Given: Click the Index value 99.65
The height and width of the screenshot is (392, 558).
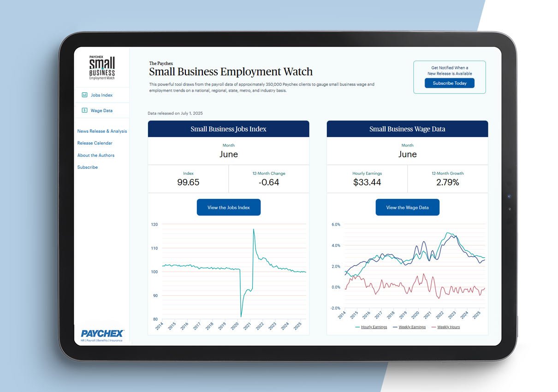Looking at the screenshot, I should point(188,182).
